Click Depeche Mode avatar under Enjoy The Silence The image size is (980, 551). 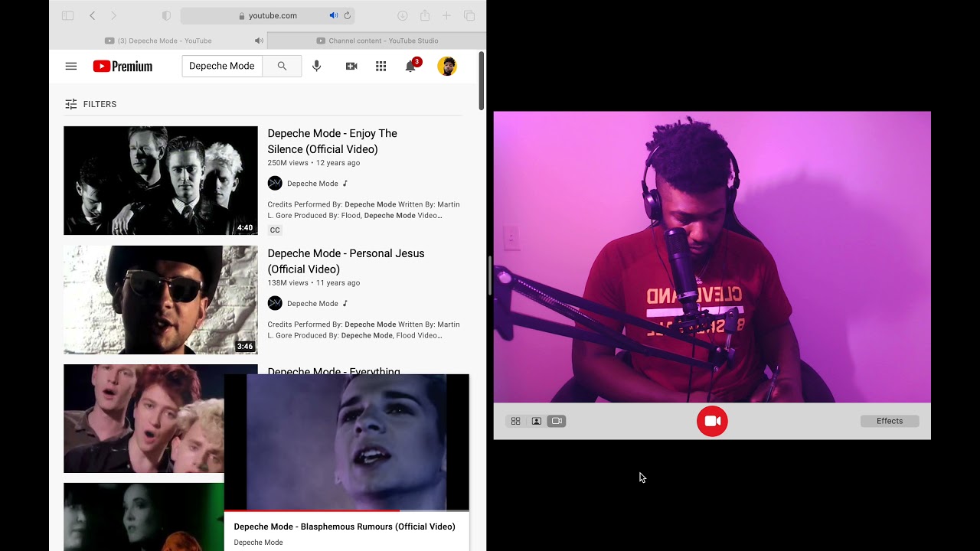coord(275,184)
